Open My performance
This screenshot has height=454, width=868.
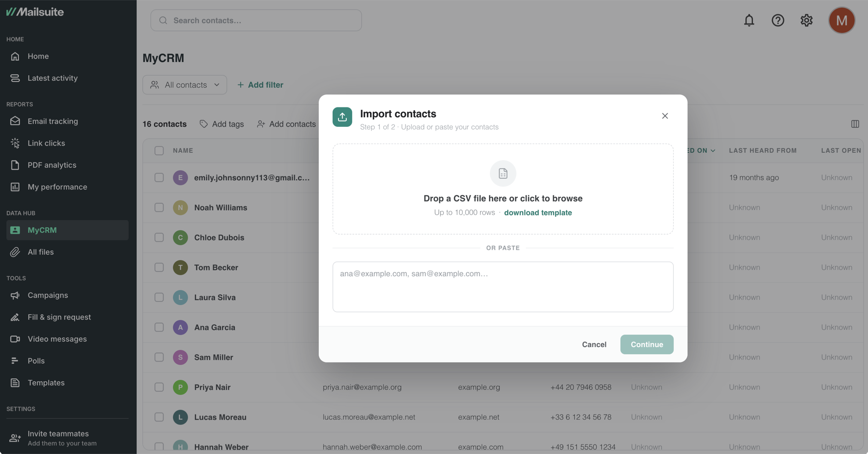coord(68,187)
